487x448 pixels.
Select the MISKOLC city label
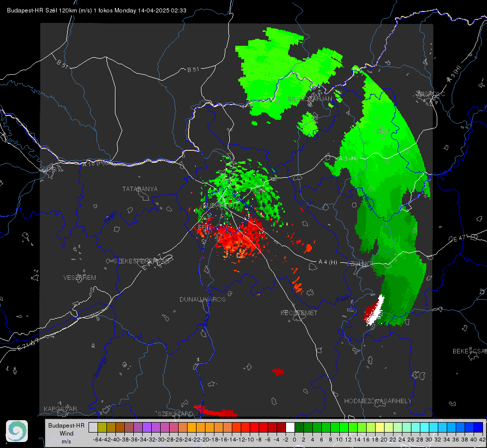click(x=431, y=94)
